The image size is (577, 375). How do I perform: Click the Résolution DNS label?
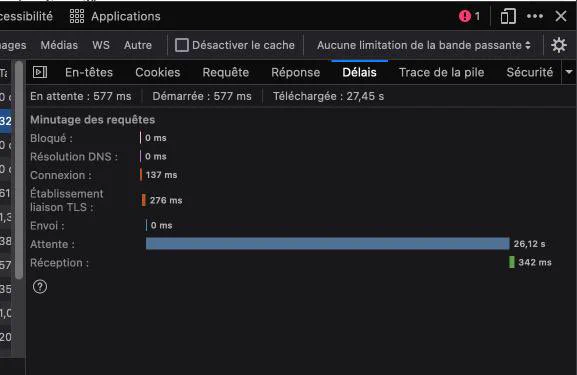pos(74,156)
